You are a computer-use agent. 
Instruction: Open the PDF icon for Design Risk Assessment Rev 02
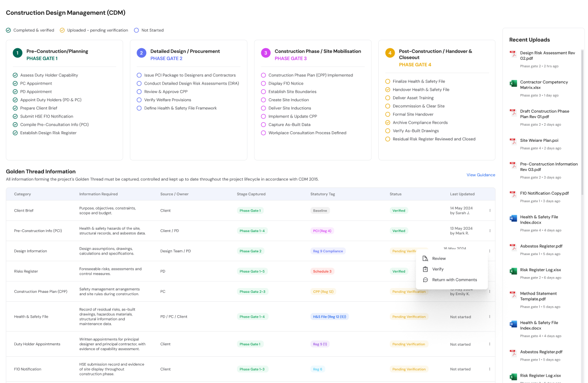(x=513, y=54)
